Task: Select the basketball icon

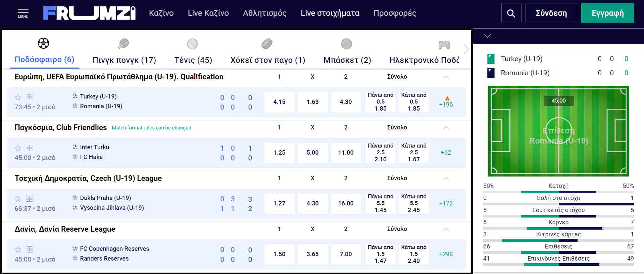Action: (346, 44)
